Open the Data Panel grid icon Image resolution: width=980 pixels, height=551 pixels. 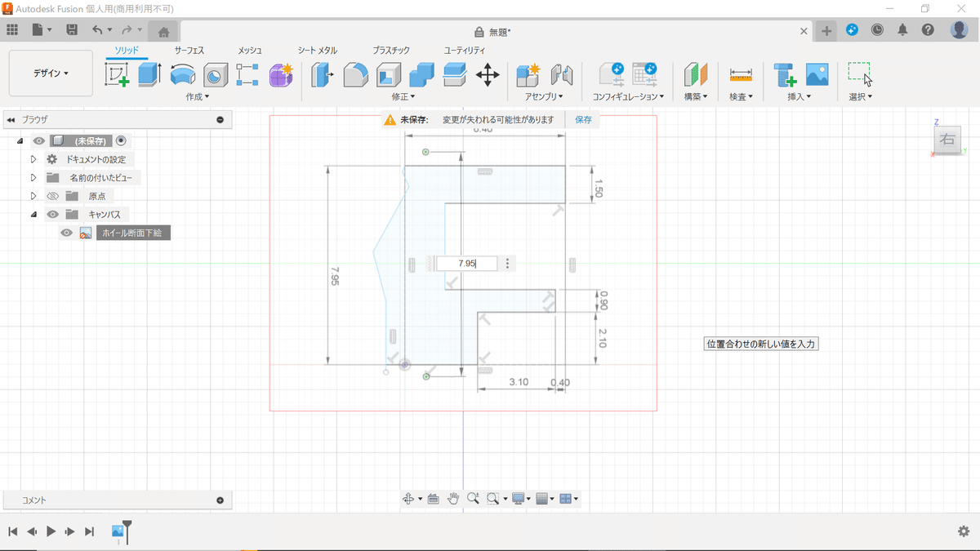click(12, 29)
